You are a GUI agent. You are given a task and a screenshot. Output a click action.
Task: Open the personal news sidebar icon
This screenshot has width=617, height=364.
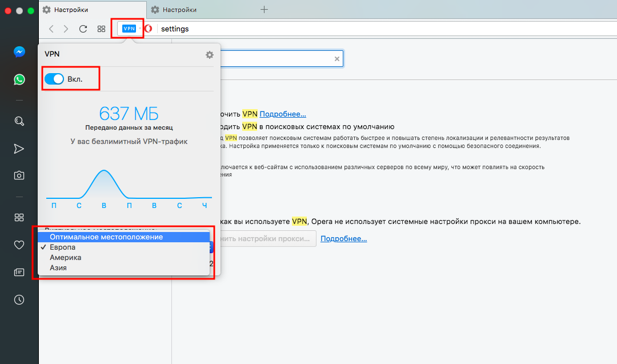(x=19, y=273)
